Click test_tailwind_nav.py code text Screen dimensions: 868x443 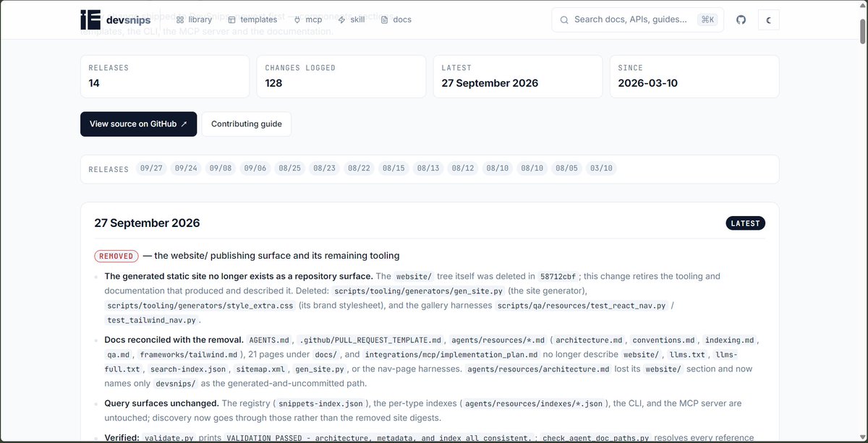click(151, 319)
